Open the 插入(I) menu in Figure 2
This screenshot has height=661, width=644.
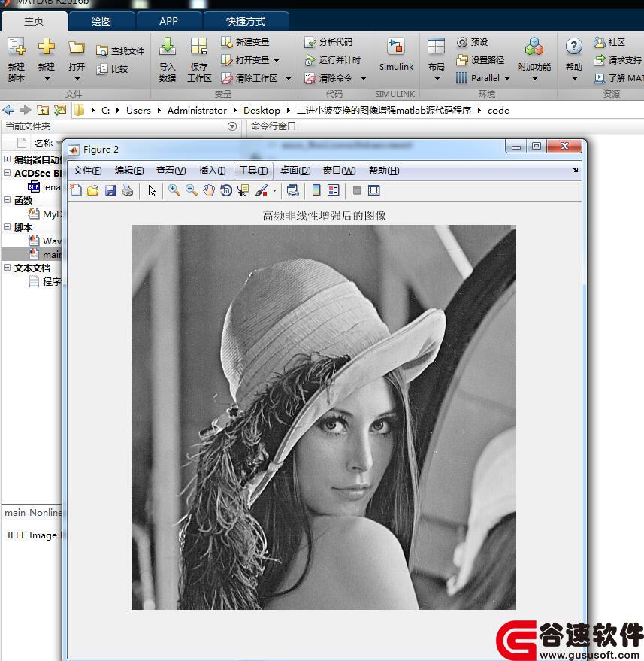click(x=212, y=171)
